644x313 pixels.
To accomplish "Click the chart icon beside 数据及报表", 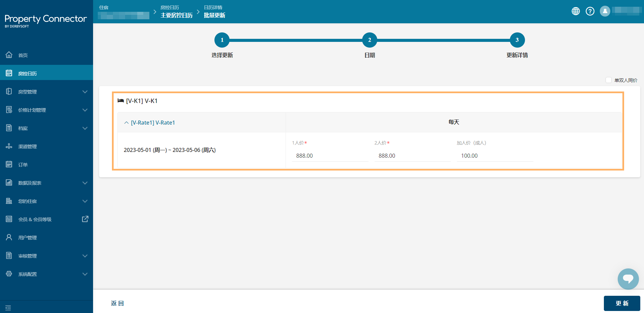I will [9, 182].
